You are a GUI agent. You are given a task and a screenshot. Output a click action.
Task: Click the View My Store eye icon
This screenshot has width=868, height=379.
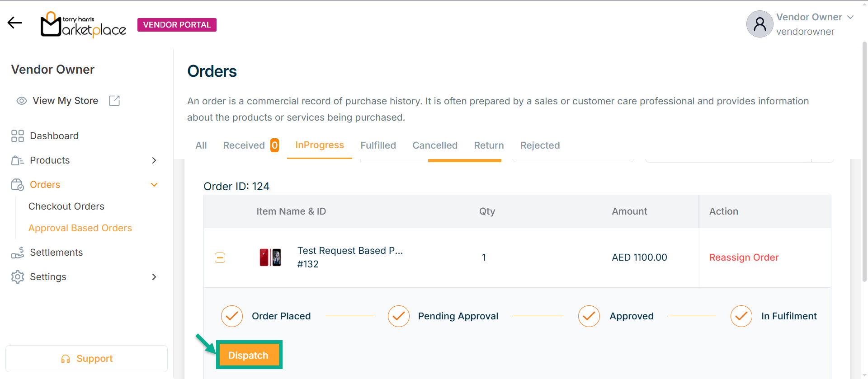pyautogui.click(x=21, y=101)
